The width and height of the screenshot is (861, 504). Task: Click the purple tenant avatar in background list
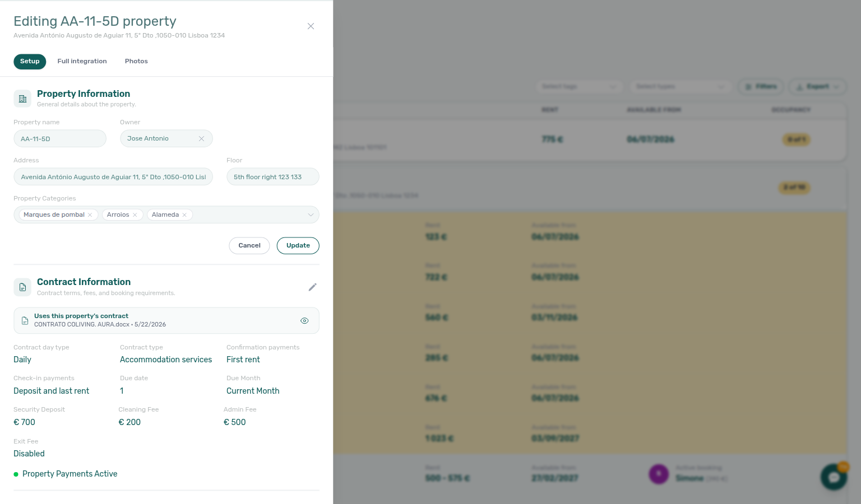point(659,474)
